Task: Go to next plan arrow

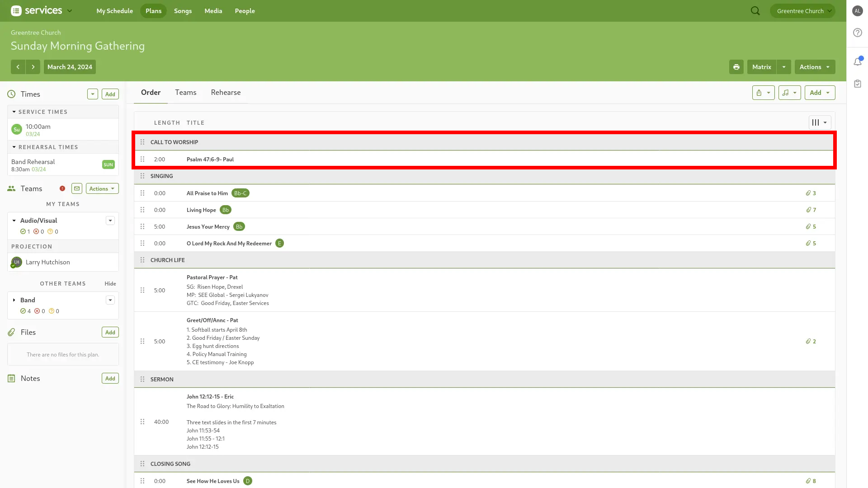Action: pos(33,67)
